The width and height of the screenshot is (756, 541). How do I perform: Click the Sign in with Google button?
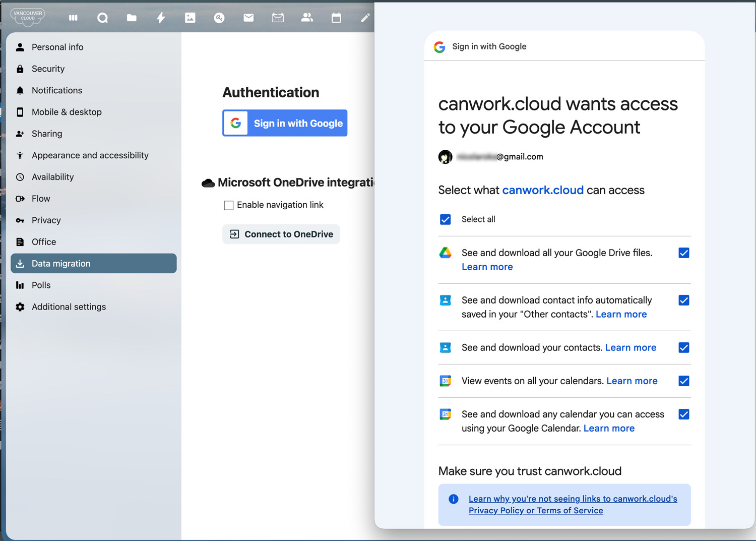[285, 123]
